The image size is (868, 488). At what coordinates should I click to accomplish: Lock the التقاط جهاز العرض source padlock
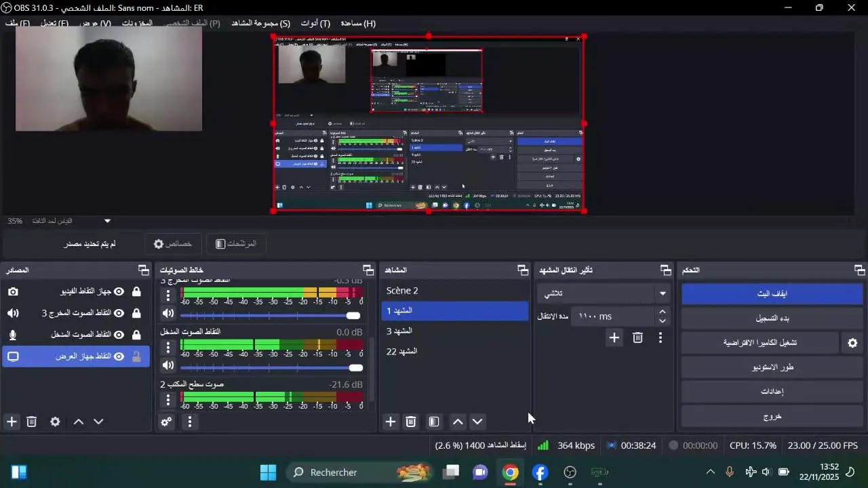coord(136,357)
